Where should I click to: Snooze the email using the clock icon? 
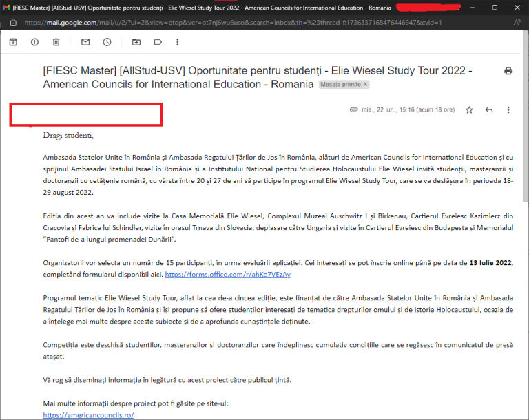click(107, 42)
